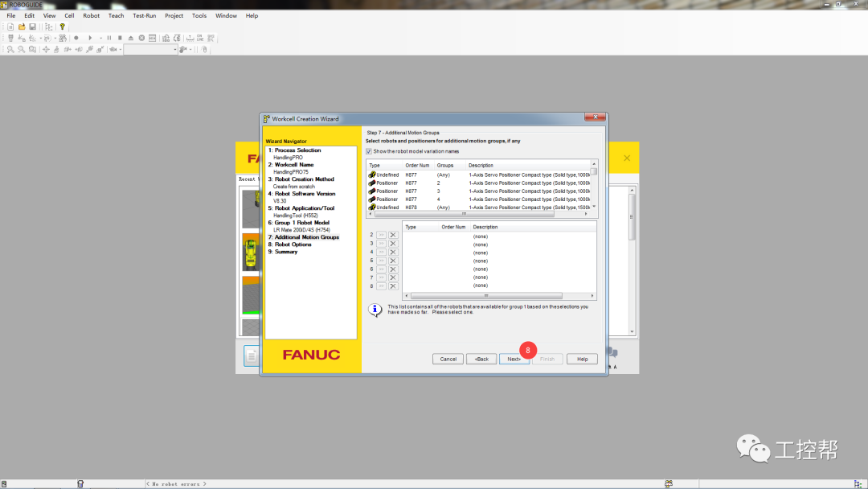868x489 pixels.
Task: Click the Cancel button in wizard
Action: pos(448,359)
